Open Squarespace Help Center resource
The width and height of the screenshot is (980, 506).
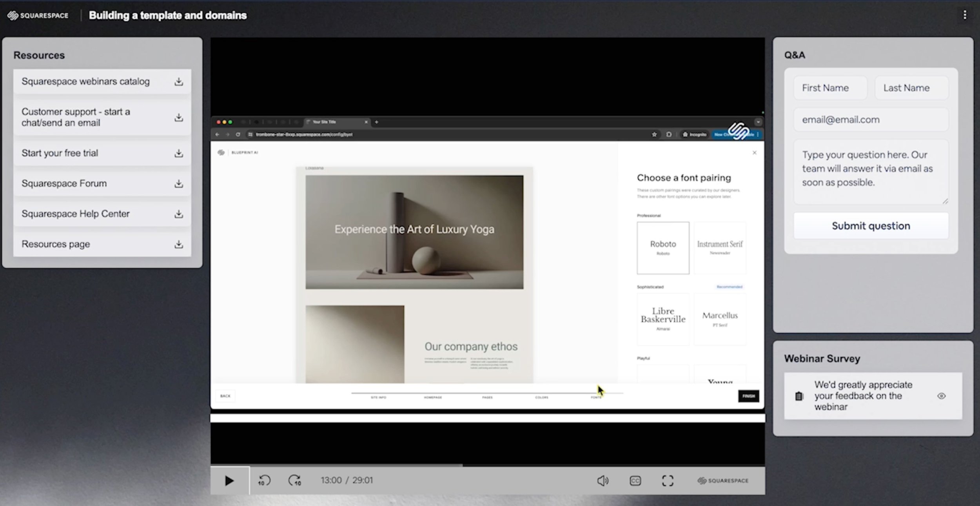point(76,214)
